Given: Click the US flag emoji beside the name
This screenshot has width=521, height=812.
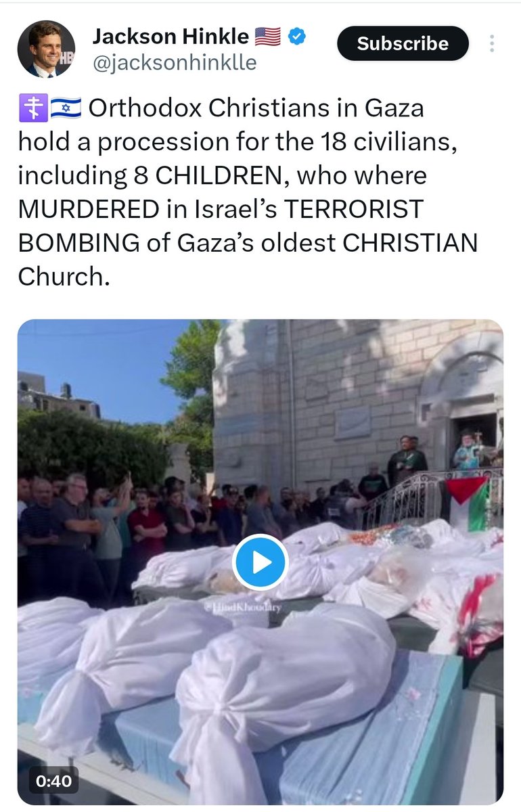Looking at the screenshot, I should (x=268, y=37).
